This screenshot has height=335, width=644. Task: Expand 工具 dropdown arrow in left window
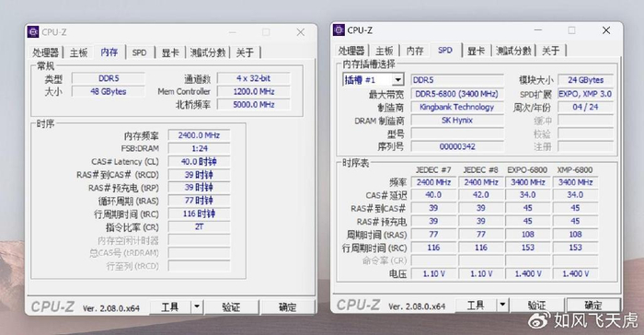click(x=197, y=307)
